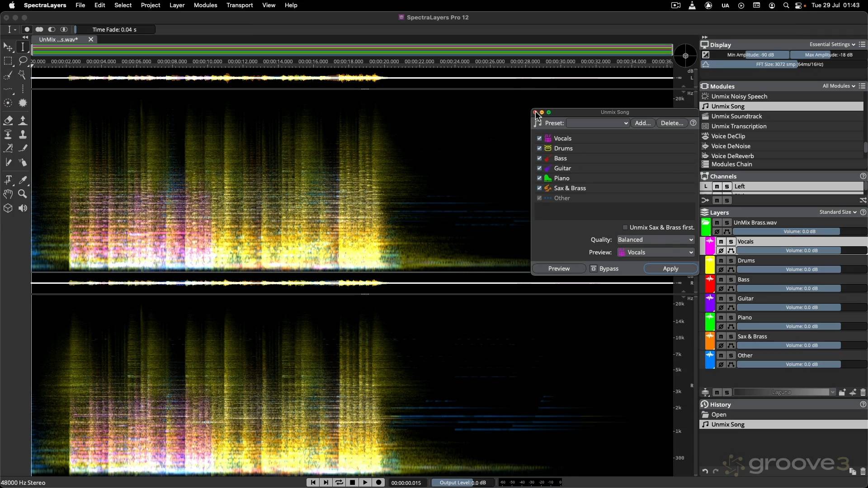
Task: Select the Magic Wand tool
Action: pyautogui.click(x=23, y=75)
